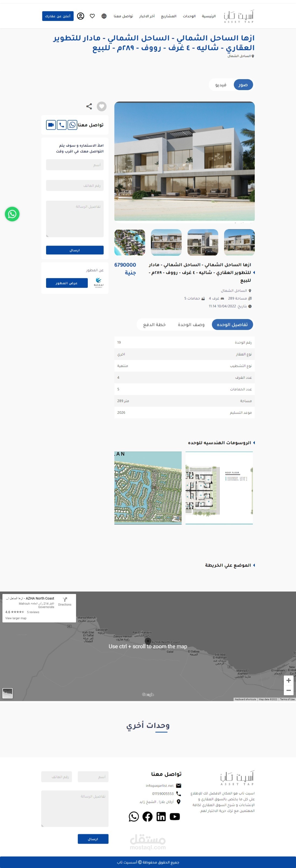
Task: Click info@aqarlist.net email link
Action: (160, 785)
